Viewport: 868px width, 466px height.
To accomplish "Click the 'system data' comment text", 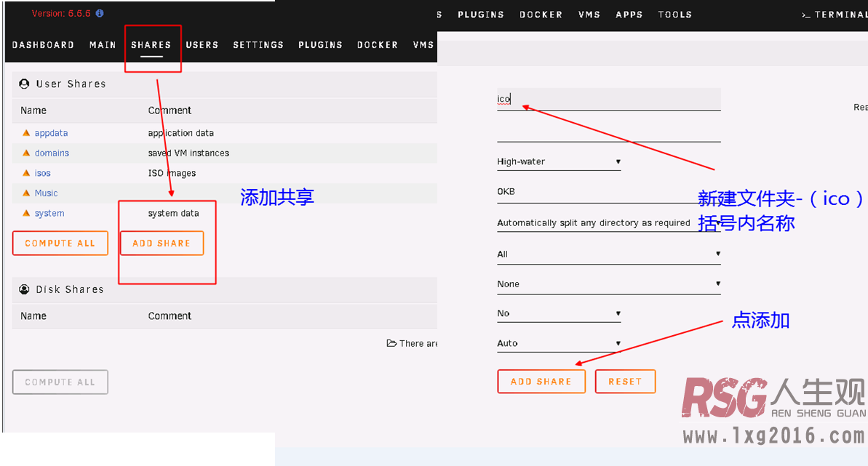I will click(x=173, y=213).
